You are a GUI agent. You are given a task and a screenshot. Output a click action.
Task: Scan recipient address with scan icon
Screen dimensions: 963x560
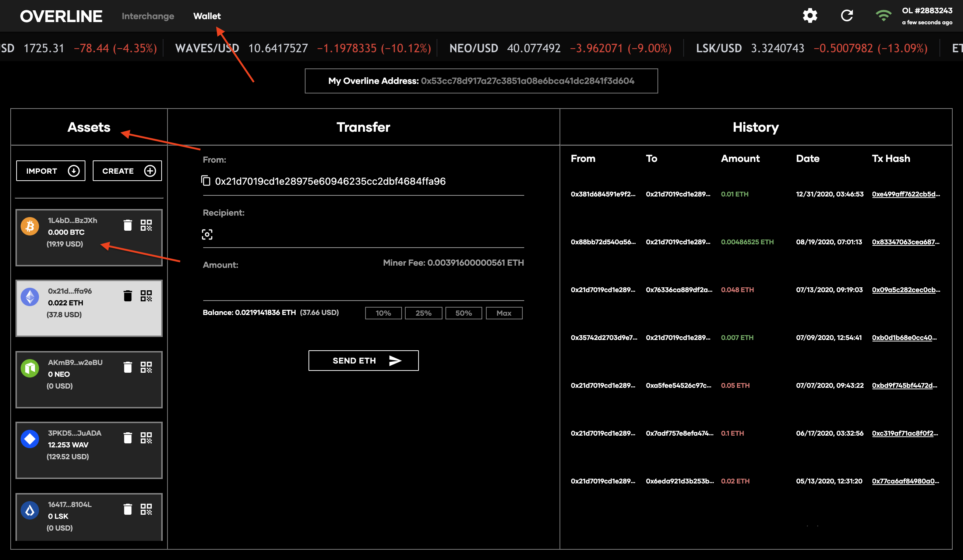click(x=207, y=234)
